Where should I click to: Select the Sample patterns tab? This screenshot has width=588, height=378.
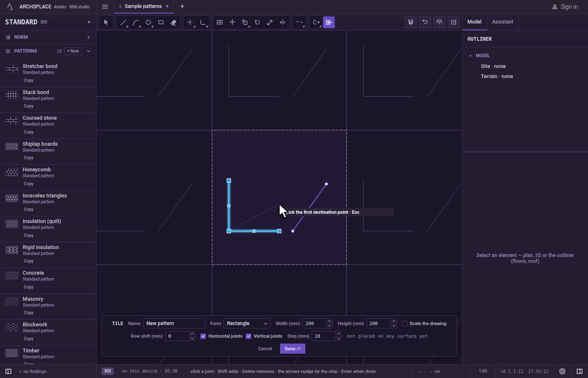click(143, 6)
